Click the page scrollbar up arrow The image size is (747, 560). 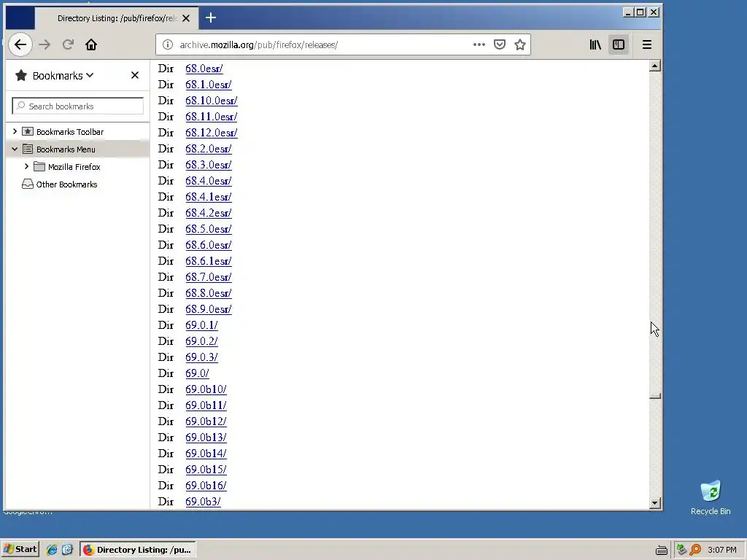pos(655,66)
